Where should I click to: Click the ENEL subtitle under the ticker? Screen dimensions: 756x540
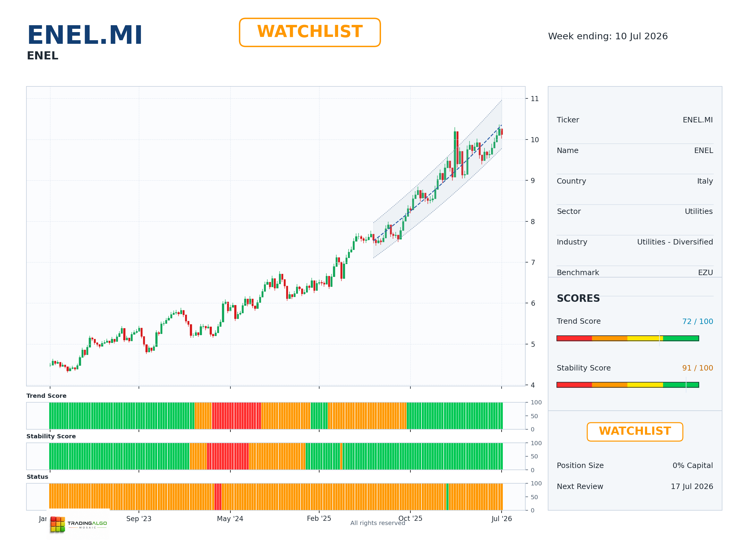[x=43, y=55]
